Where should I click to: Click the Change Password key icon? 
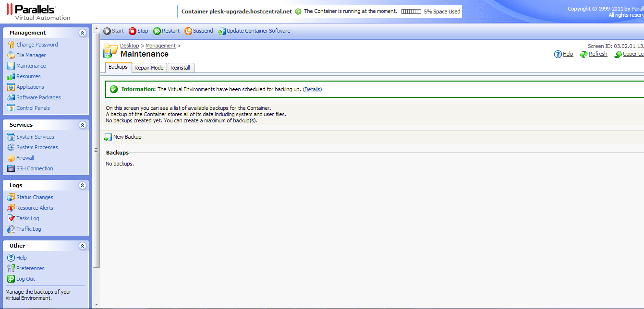[x=11, y=45]
